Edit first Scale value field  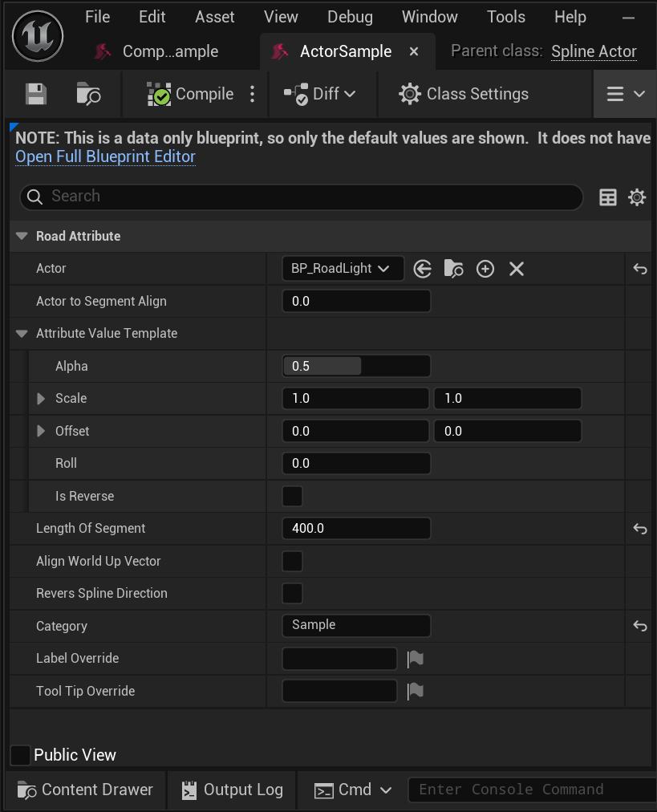pyautogui.click(x=355, y=398)
